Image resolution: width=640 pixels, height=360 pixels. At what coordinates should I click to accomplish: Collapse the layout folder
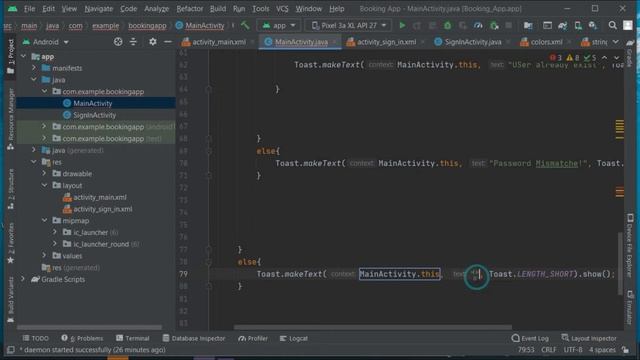pyautogui.click(x=44, y=185)
